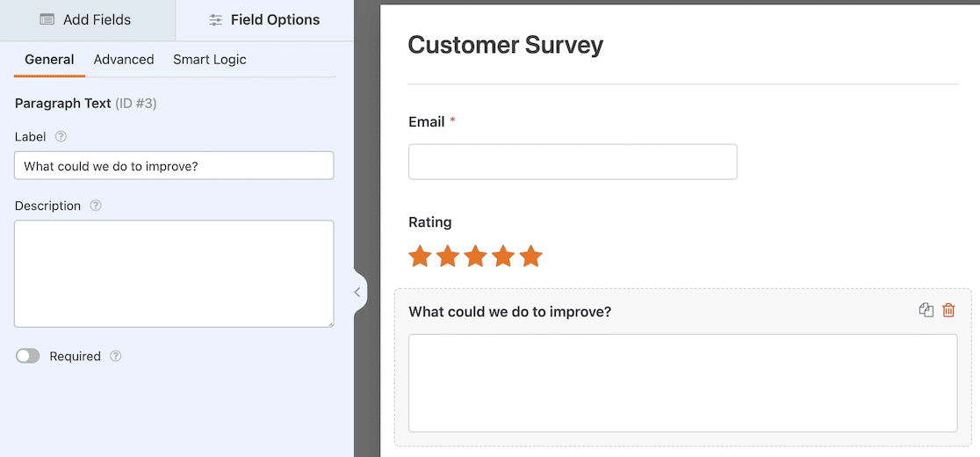The height and width of the screenshot is (457, 980).
Task: Click the Description help question icon
Action: [x=96, y=206]
